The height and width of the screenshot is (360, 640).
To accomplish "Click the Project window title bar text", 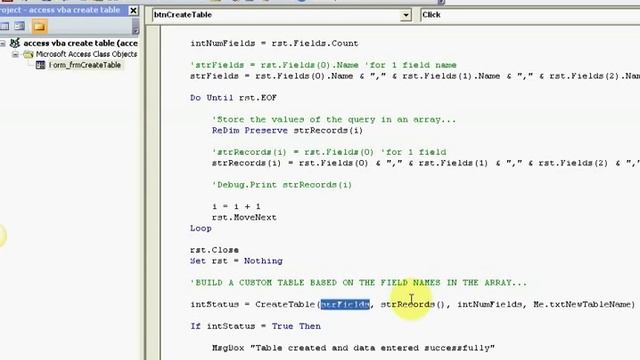I will click(60, 10).
